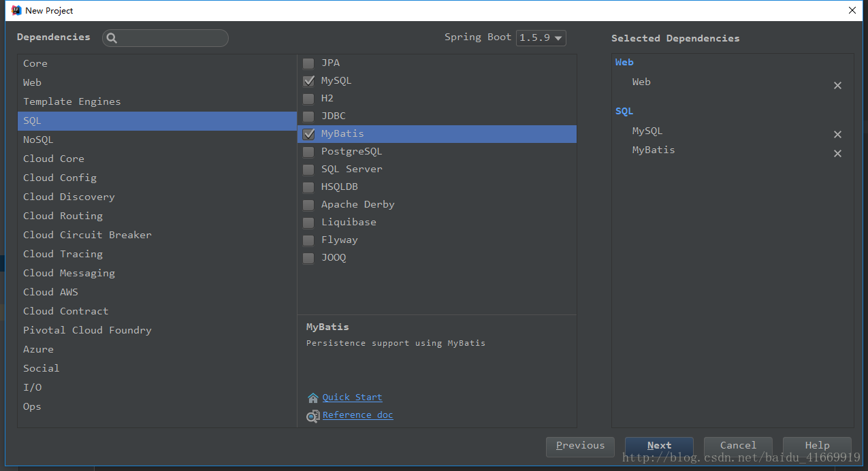
Task: Click the search magnifier icon
Action: tap(112, 38)
